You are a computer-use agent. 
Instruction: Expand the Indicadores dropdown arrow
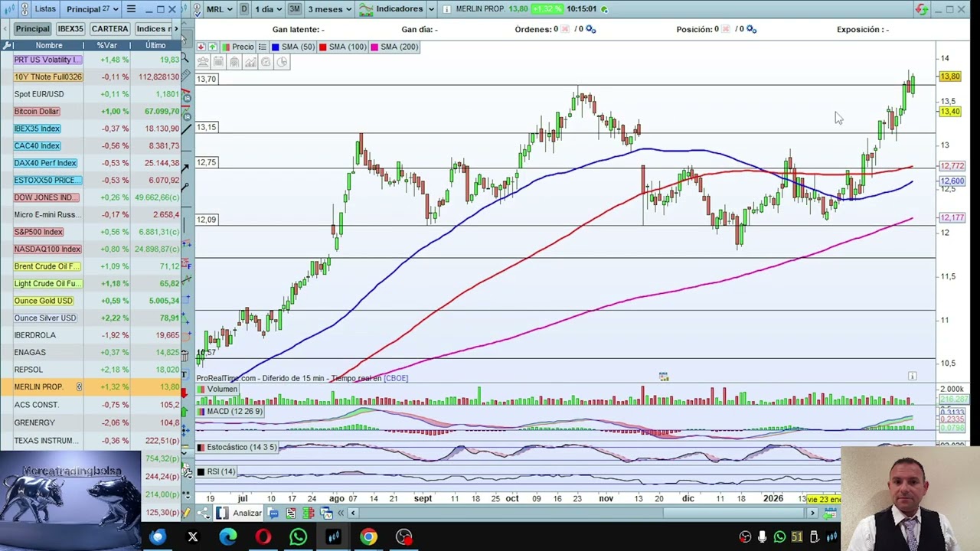point(431,9)
